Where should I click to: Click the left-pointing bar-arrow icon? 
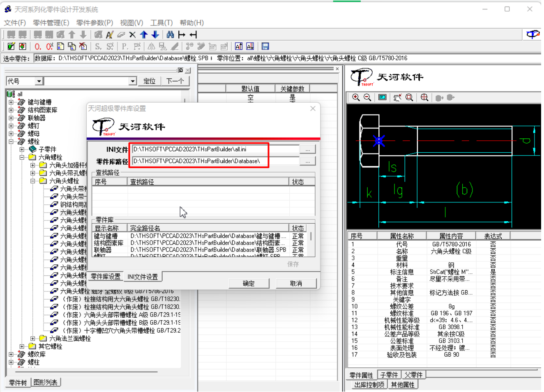193,35
